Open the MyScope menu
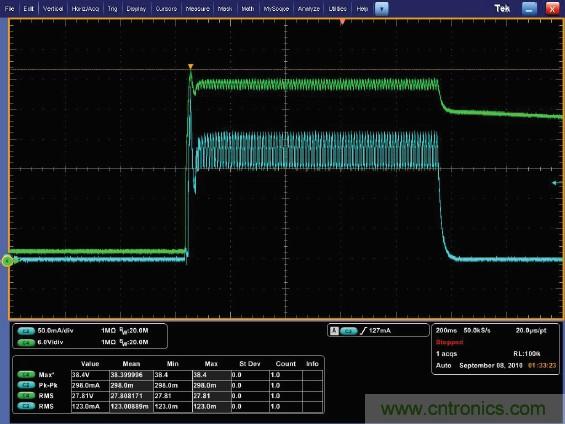The width and height of the screenshot is (565, 424). (276, 9)
